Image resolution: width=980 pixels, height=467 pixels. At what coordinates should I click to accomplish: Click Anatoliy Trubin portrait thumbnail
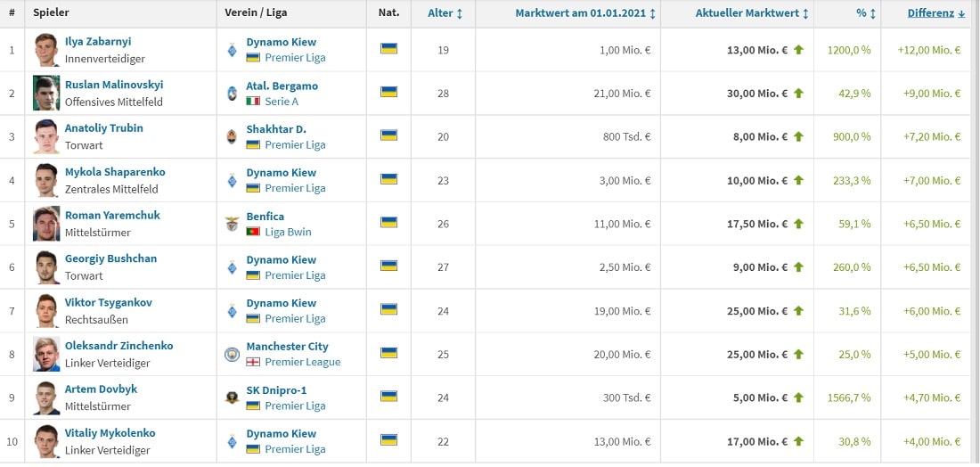tap(46, 136)
